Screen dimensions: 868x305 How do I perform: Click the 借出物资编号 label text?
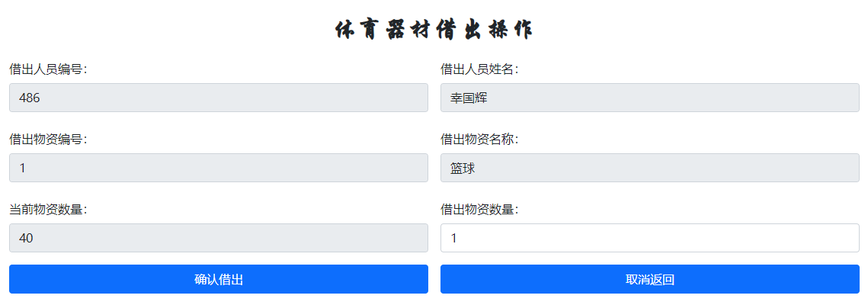48,140
